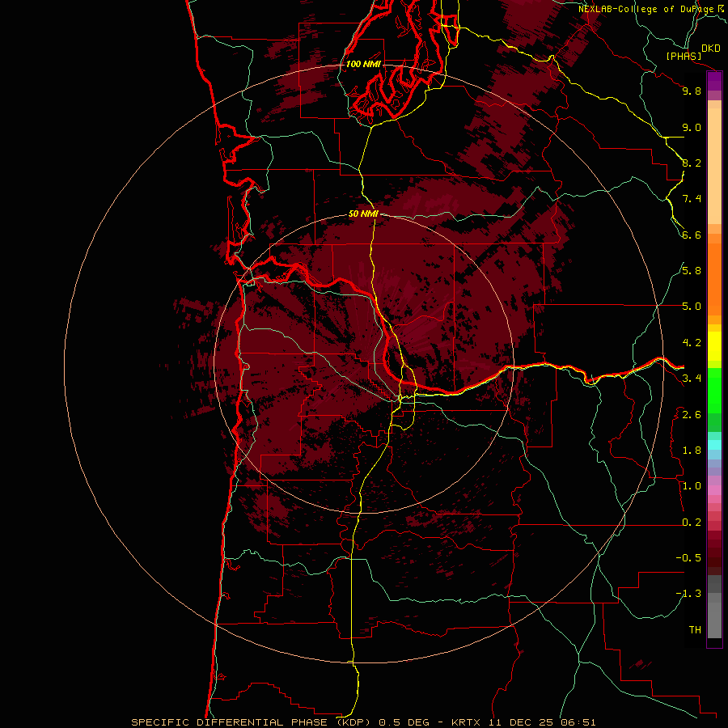Click the [PHAS] units label
Viewport: 728px width, 728px height.
684,57
